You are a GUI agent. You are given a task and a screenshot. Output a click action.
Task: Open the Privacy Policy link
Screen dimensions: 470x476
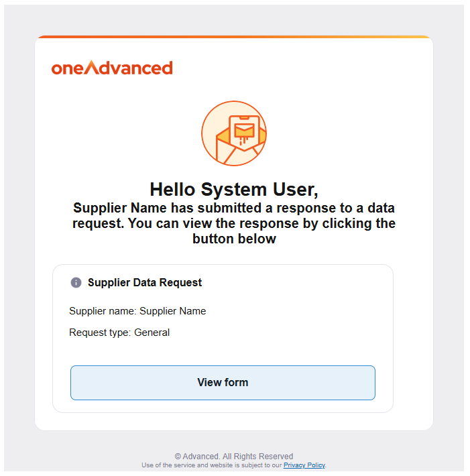[304, 465]
